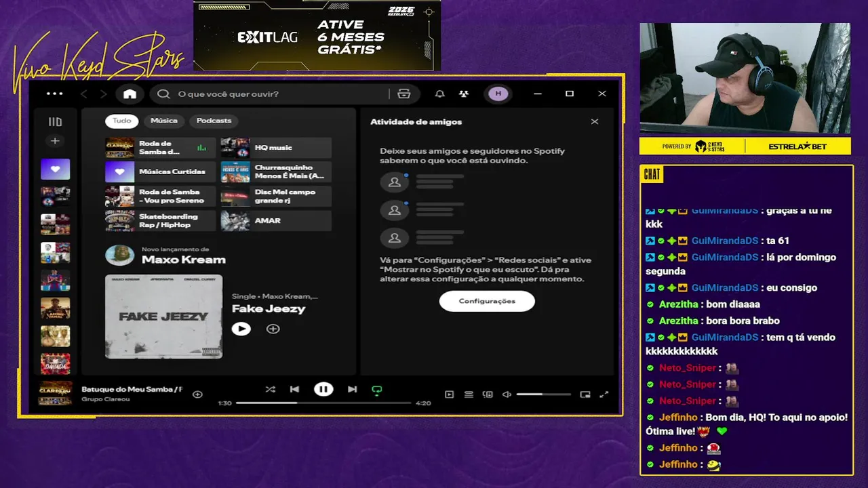Click the Maxo Kream artist avatar
This screenshot has width=868, height=488.
119,256
